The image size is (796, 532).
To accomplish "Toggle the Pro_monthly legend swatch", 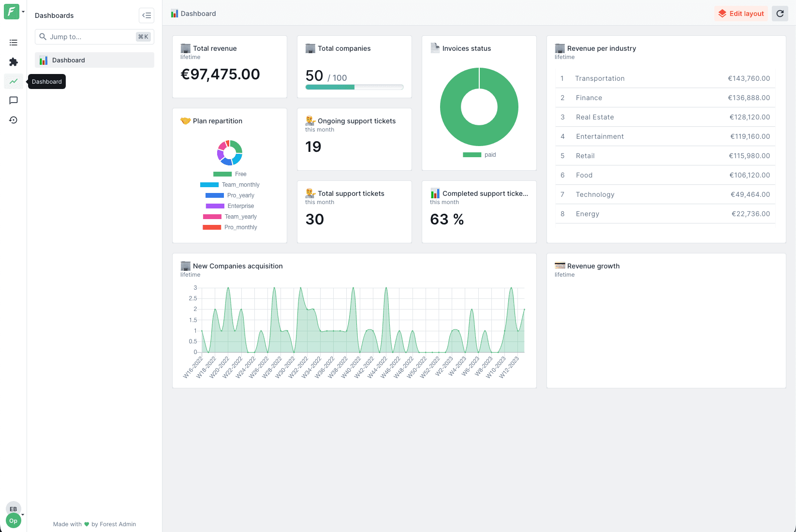I will tap(212, 227).
